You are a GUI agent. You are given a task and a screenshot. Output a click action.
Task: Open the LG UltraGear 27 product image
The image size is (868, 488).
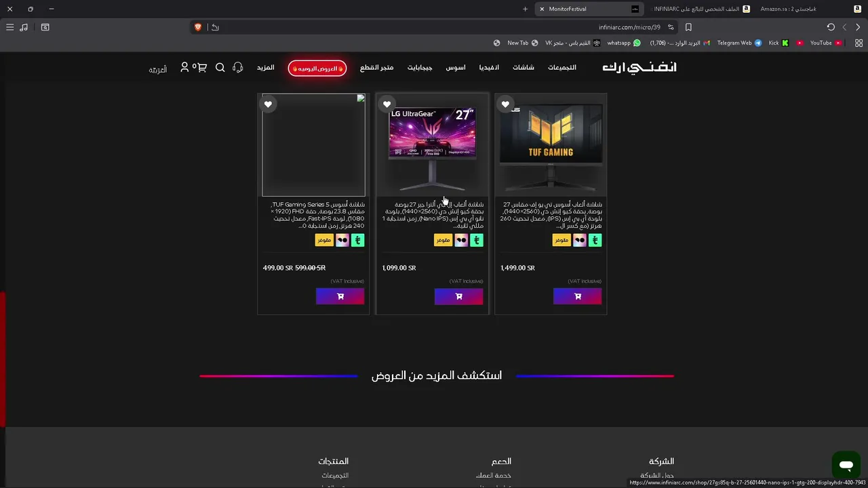coord(432,145)
